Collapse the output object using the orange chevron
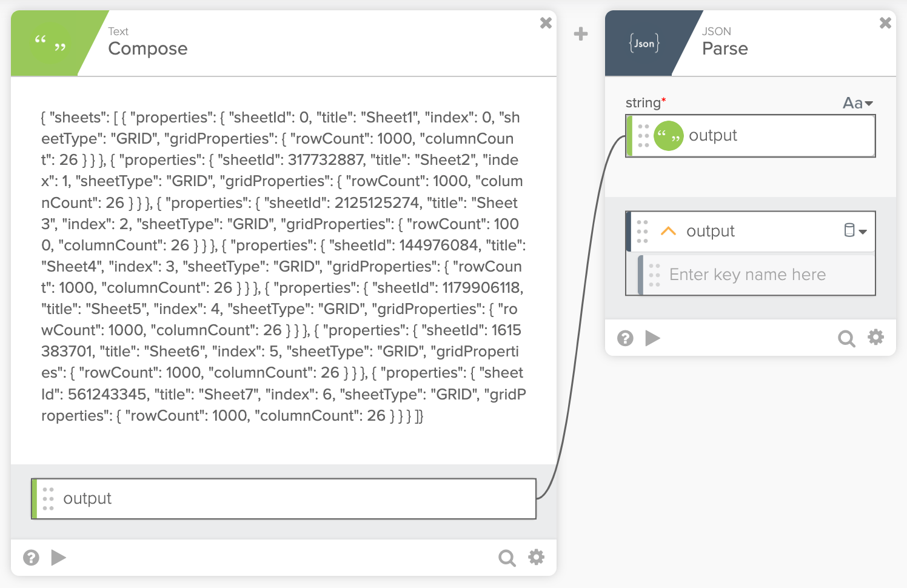907x588 pixels. pos(668,230)
